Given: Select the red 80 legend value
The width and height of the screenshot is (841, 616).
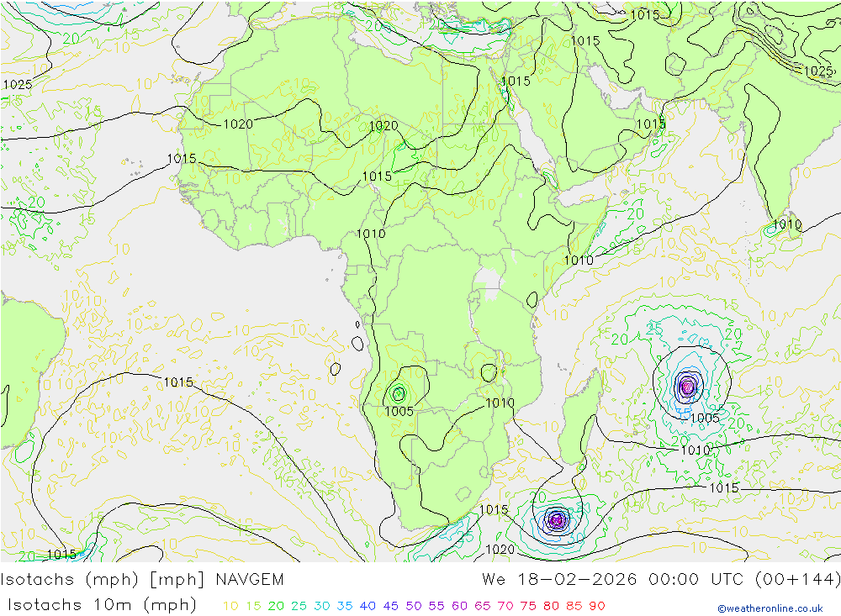Looking at the screenshot, I should (x=552, y=606).
